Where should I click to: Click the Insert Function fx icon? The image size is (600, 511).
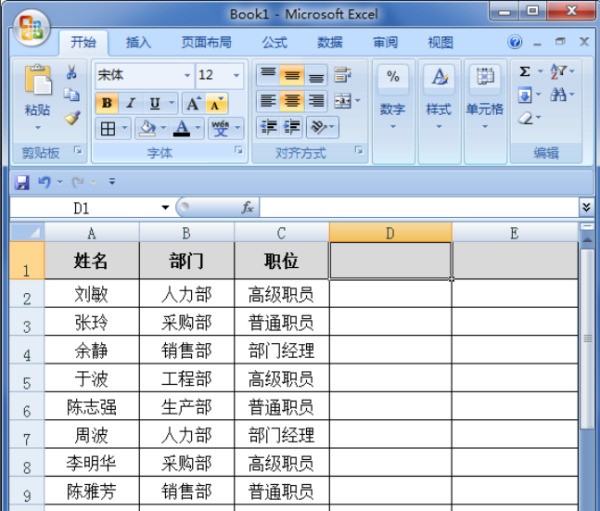pyautogui.click(x=248, y=207)
